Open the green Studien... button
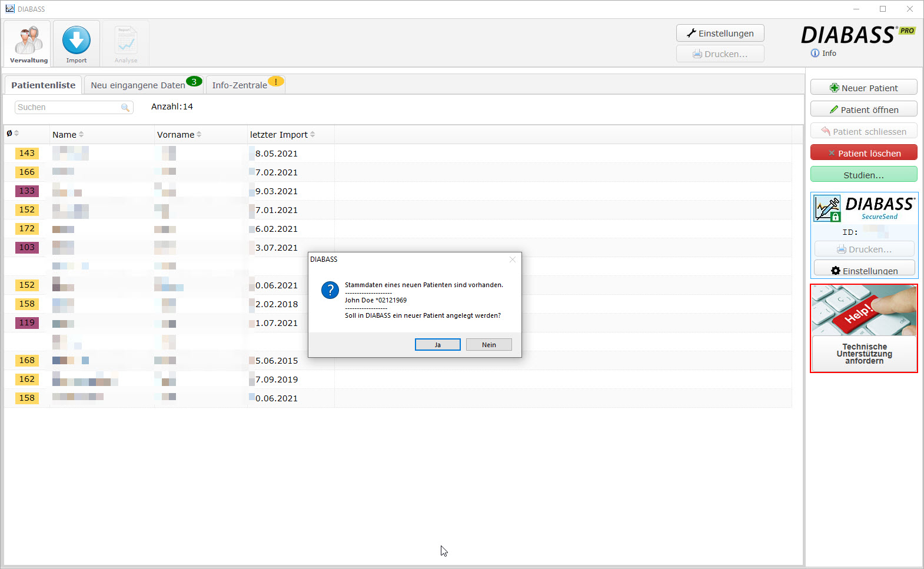 [x=863, y=175]
